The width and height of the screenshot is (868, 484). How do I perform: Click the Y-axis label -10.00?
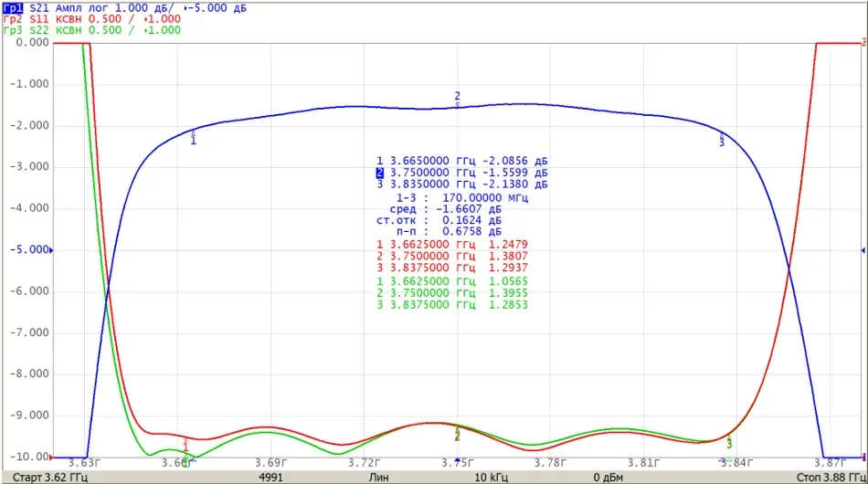tap(30, 457)
